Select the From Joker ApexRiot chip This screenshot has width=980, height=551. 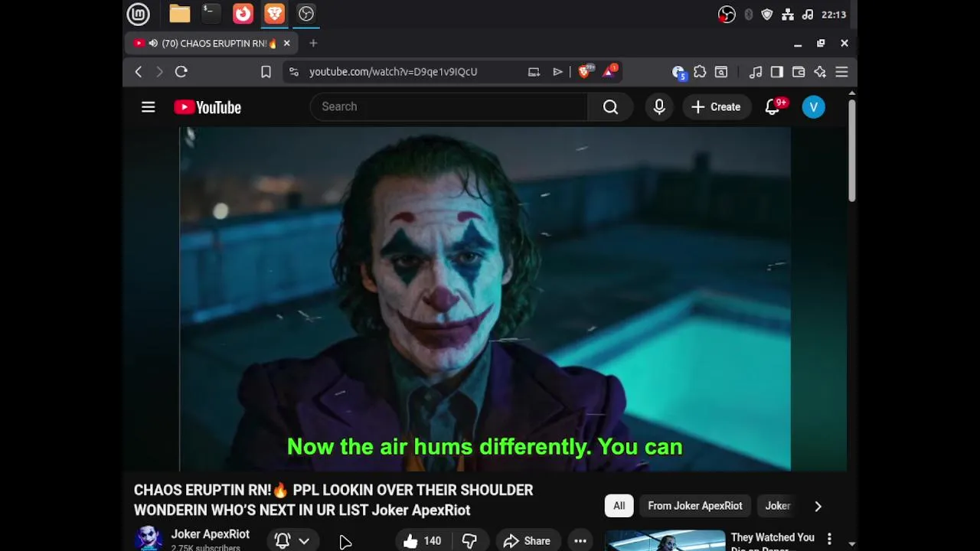pos(695,506)
